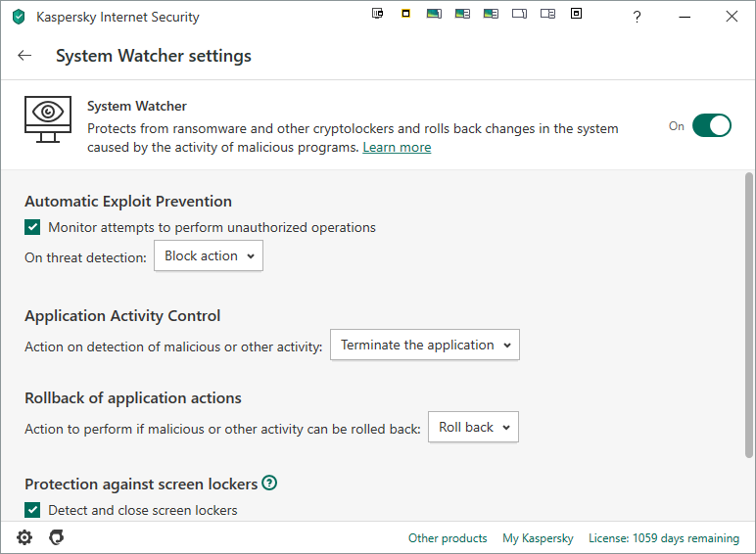Click the On threat detection label
Image resolution: width=756 pixels, height=554 pixels.
(85, 257)
